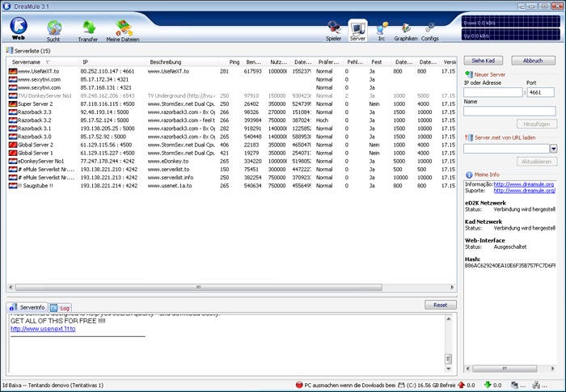This screenshot has height=392, width=566.
Task: Click flag icon of eDonkeyServer No1
Action: pos(13,162)
